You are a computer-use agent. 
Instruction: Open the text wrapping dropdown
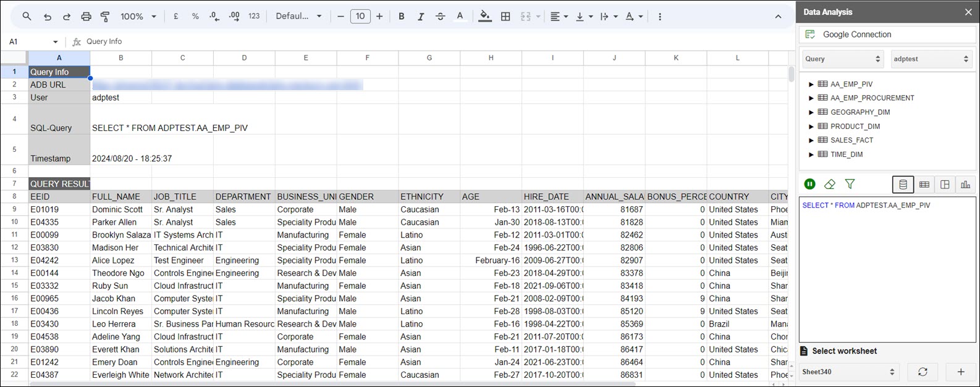(609, 17)
